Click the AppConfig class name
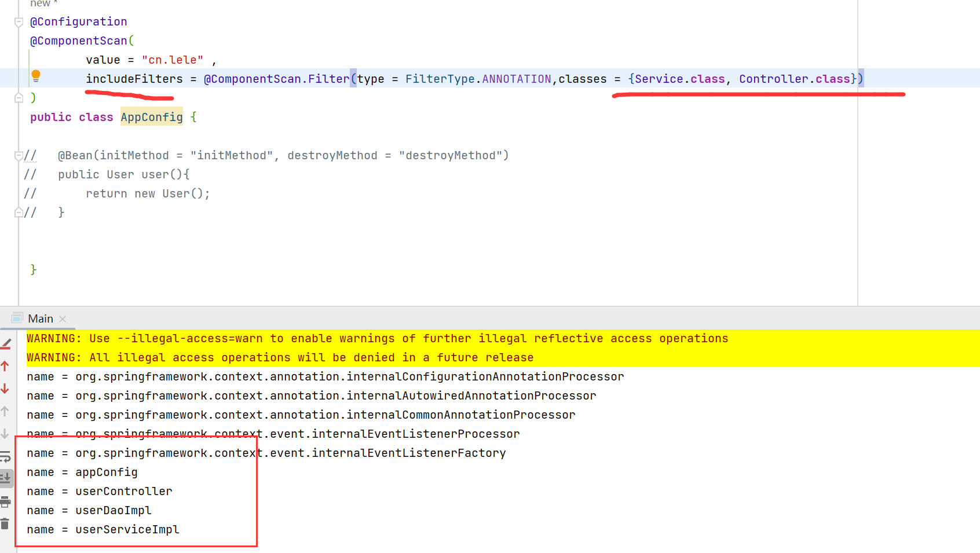This screenshot has width=980, height=553. tap(152, 117)
